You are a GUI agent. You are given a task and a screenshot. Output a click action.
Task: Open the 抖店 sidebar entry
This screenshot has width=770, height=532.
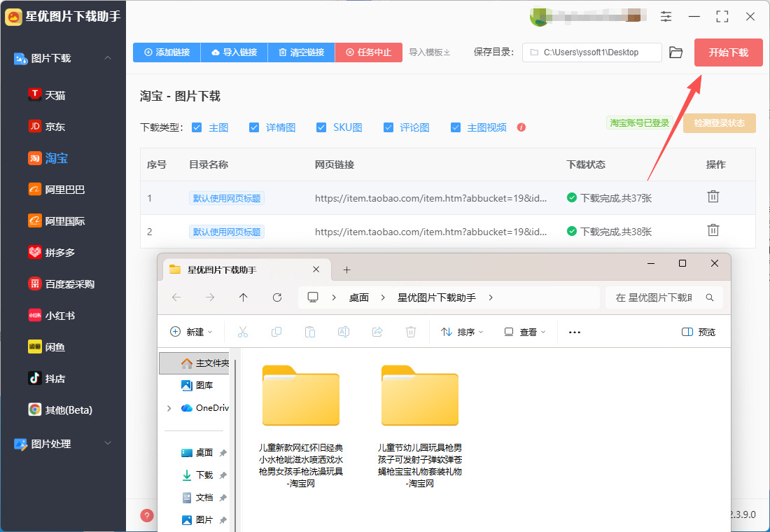click(47, 378)
